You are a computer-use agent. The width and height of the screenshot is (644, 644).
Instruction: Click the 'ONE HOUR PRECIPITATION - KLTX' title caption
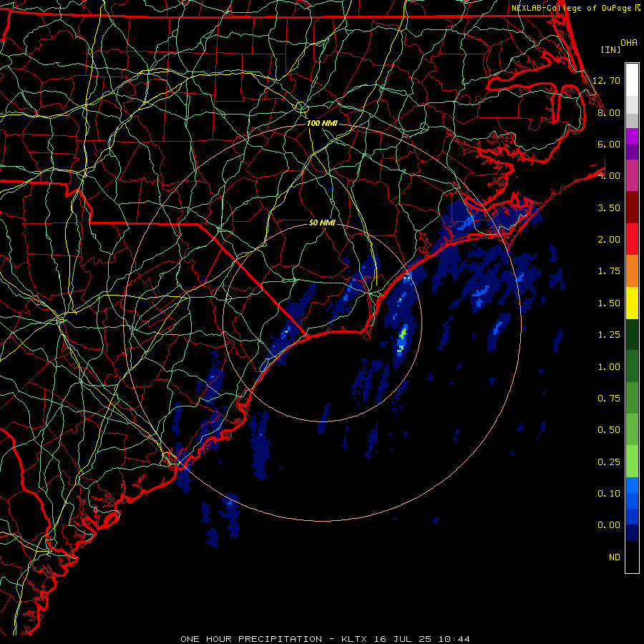coord(273,639)
